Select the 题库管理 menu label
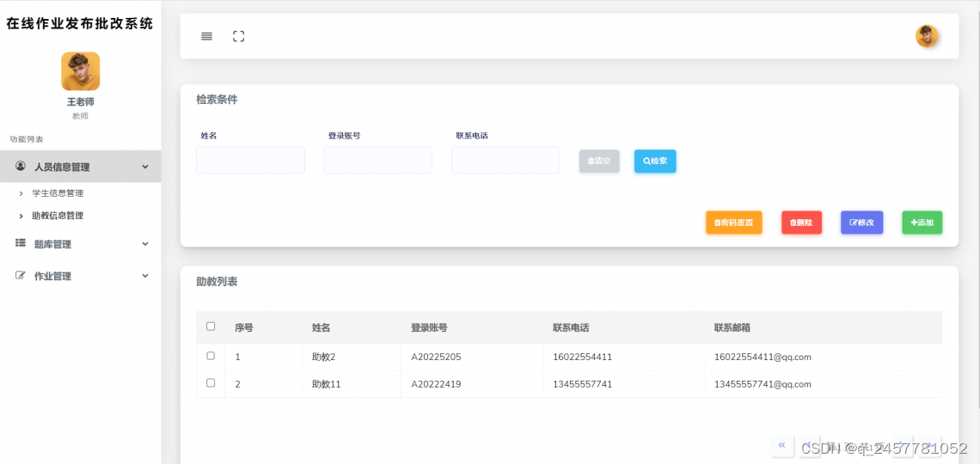This screenshot has height=464, width=980. (52, 245)
